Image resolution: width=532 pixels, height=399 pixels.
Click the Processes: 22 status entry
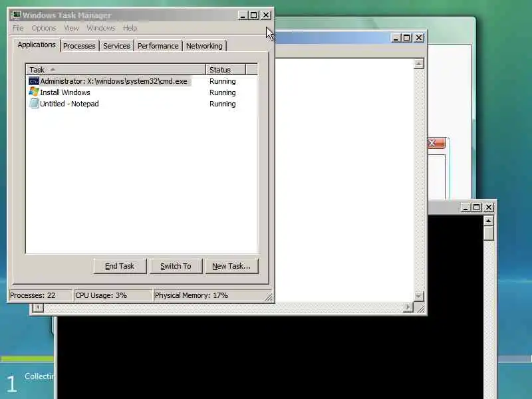(x=40, y=295)
